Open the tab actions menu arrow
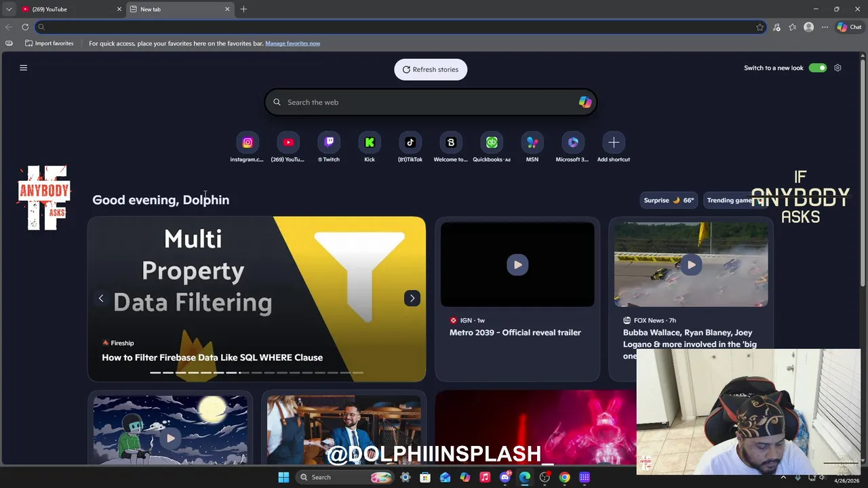868x488 pixels. pyautogui.click(x=9, y=9)
